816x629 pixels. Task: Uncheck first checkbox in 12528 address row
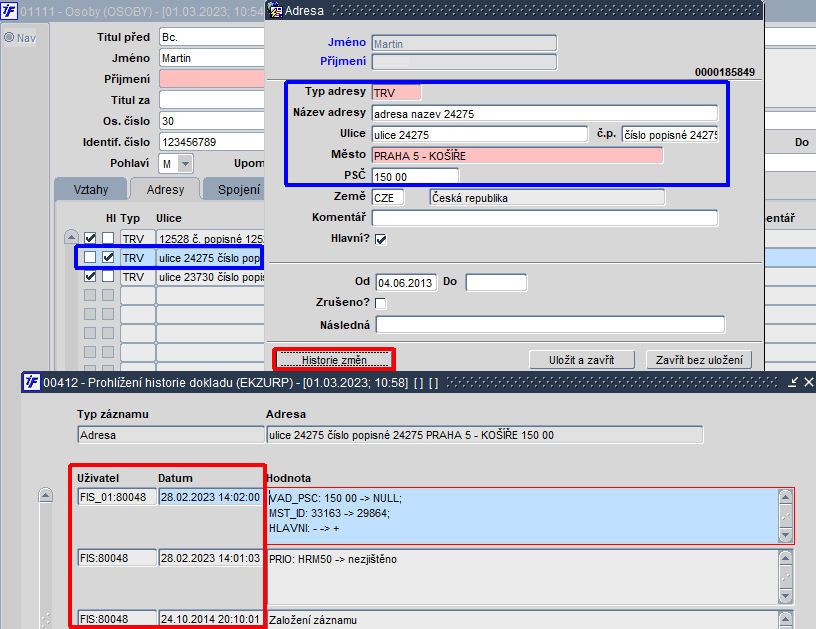click(x=90, y=238)
